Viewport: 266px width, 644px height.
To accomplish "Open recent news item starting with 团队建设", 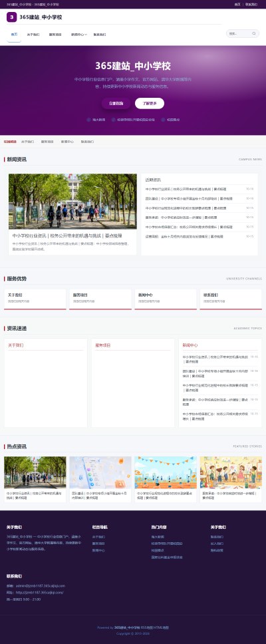I will (189, 199).
